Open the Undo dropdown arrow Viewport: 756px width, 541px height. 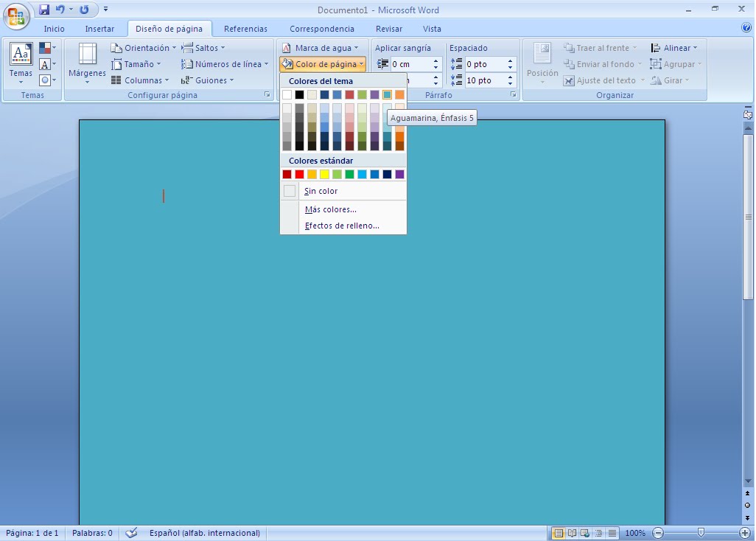(x=71, y=9)
